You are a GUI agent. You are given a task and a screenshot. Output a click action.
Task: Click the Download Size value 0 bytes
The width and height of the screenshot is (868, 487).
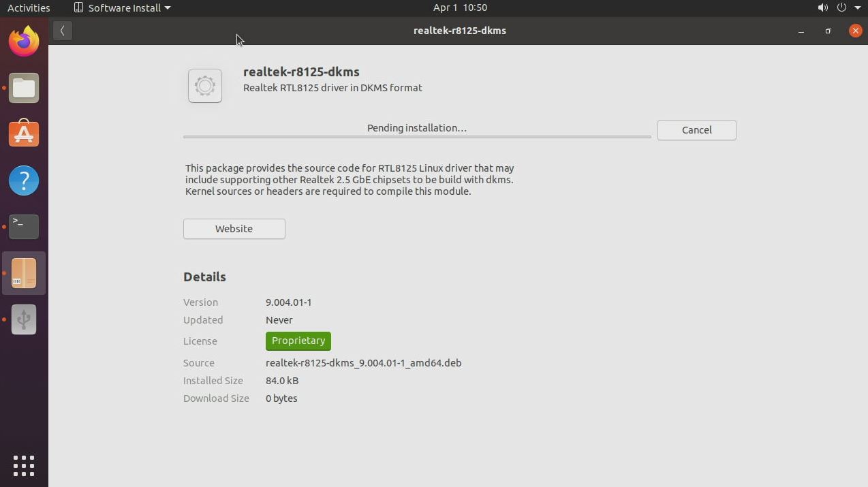[x=281, y=398]
